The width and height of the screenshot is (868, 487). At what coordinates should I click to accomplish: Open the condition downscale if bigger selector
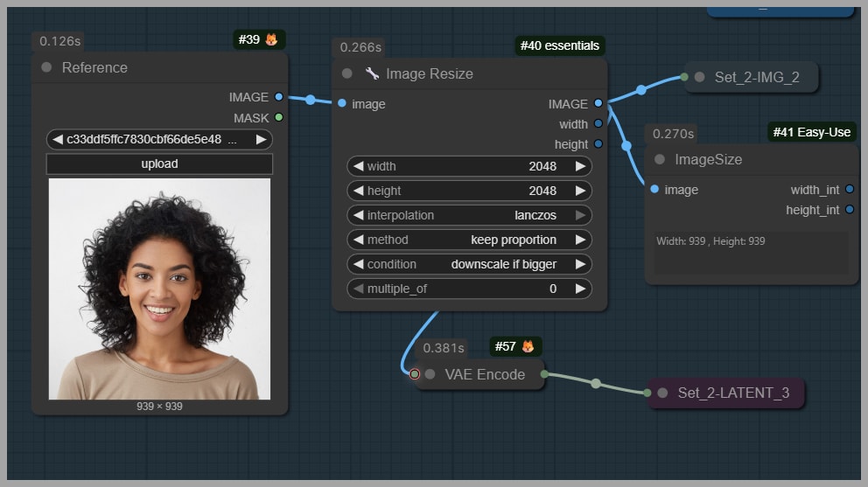pos(469,264)
